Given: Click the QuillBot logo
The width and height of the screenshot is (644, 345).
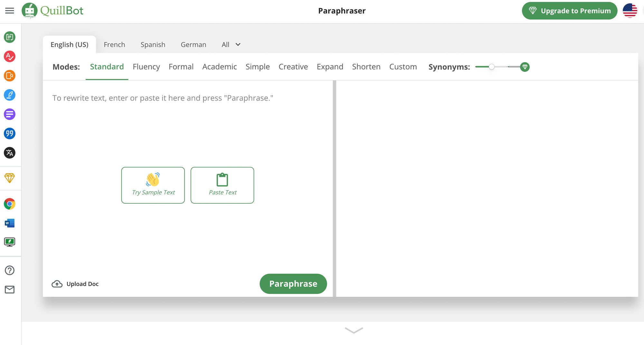Looking at the screenshot, I should pos(52,11).
